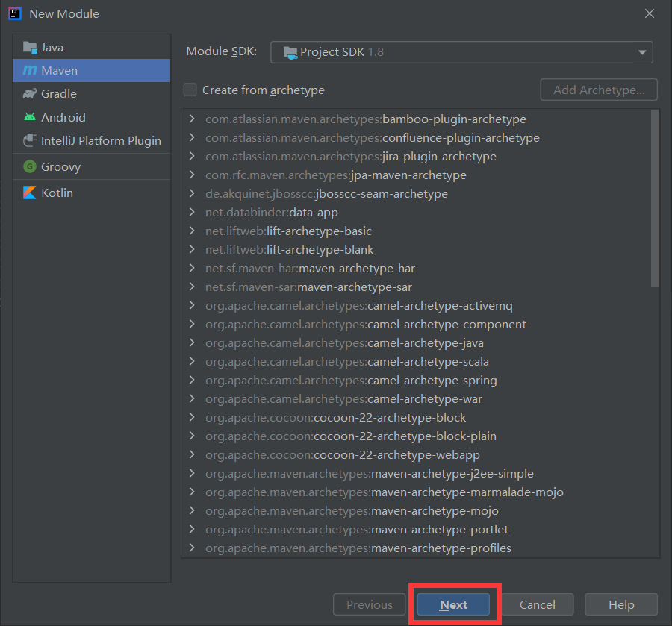
Task: Click the Java folder icon in sidebar
Action: point(30,48)
